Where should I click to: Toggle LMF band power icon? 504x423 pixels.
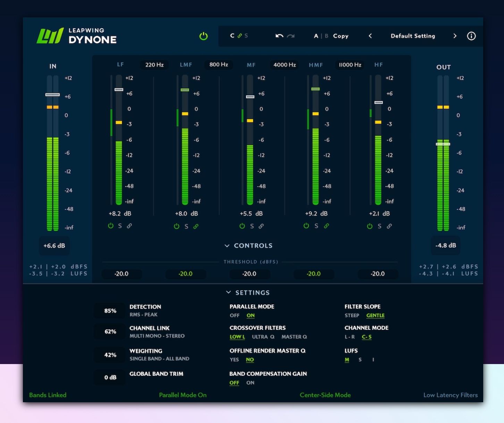click(x=177, y=226)
